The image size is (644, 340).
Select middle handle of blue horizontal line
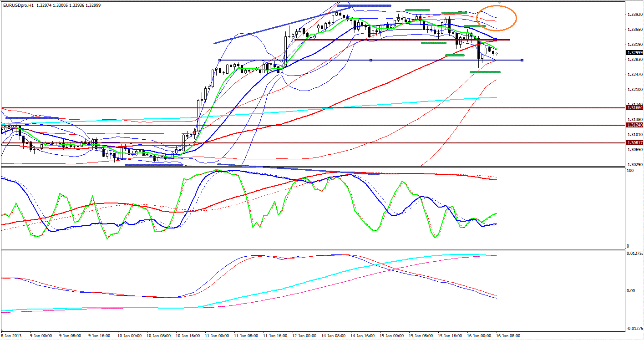coord(371,60)
